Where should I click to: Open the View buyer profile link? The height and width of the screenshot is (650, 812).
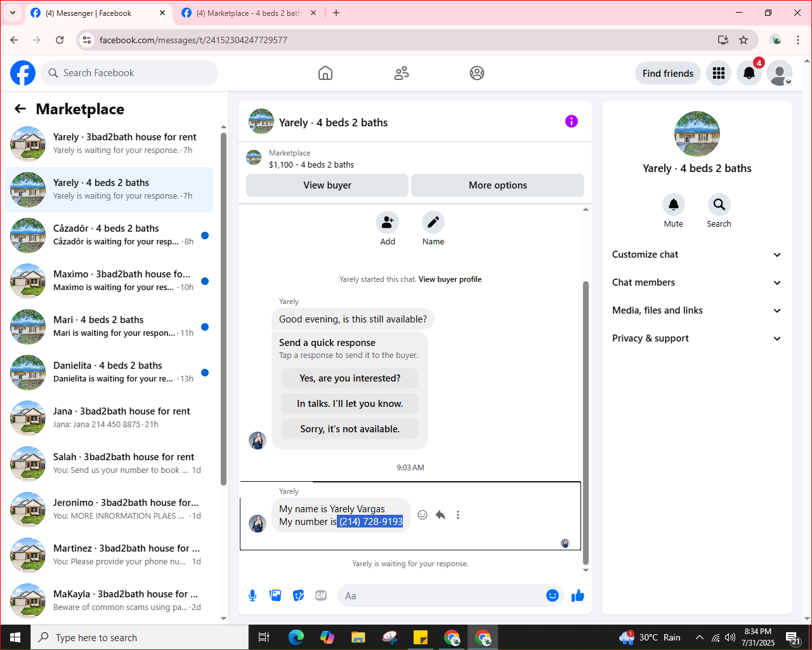[450, 279]
